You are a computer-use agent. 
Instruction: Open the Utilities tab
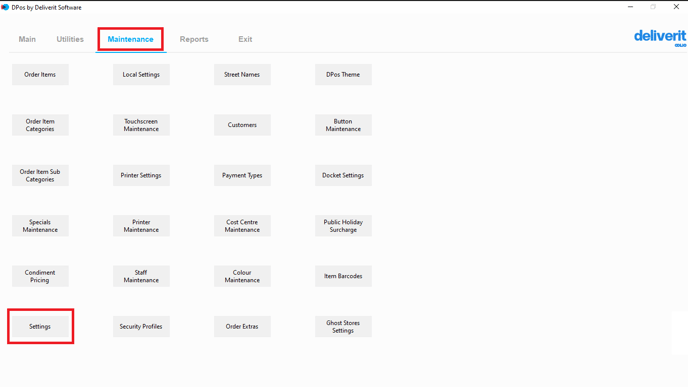tap(70, 39)
